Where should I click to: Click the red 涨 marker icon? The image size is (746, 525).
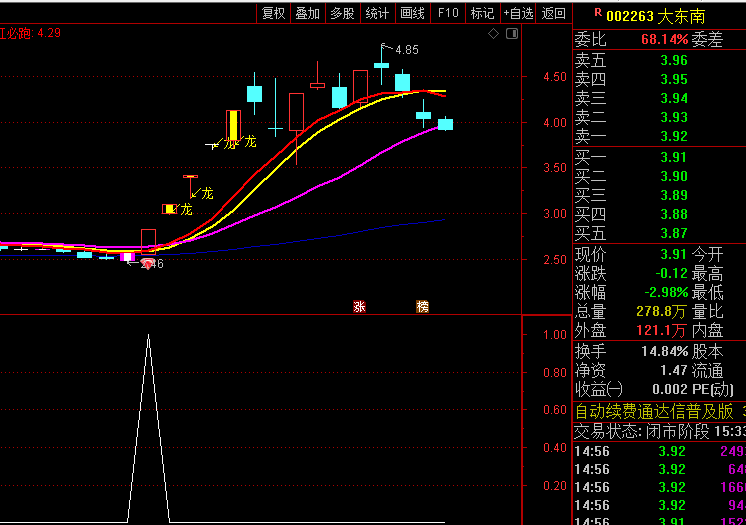359,307
